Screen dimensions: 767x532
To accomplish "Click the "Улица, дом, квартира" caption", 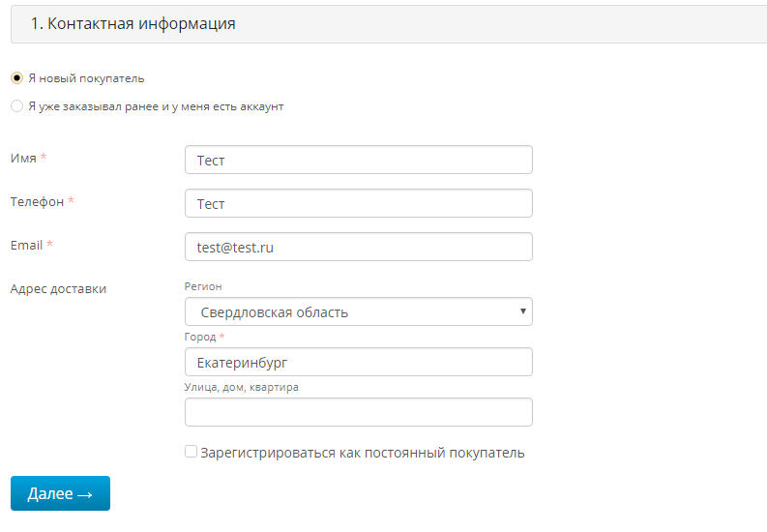I will [x=242, y=387].
